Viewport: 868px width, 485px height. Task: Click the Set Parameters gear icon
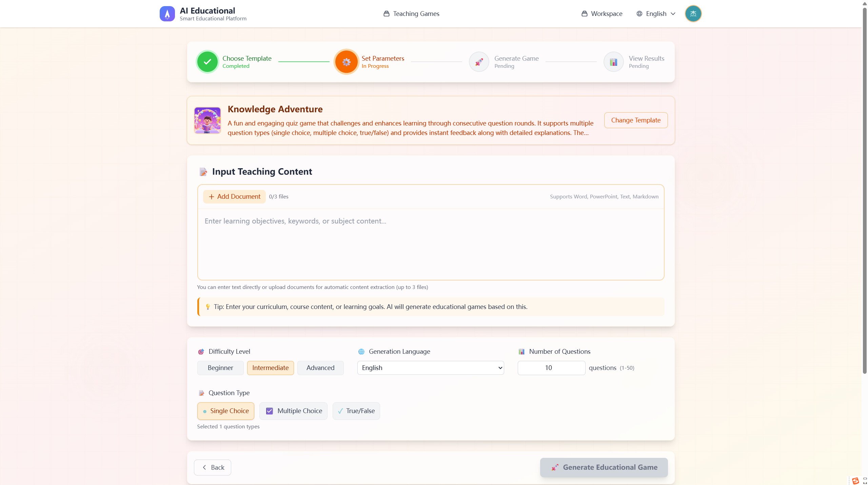pos(346,62)
